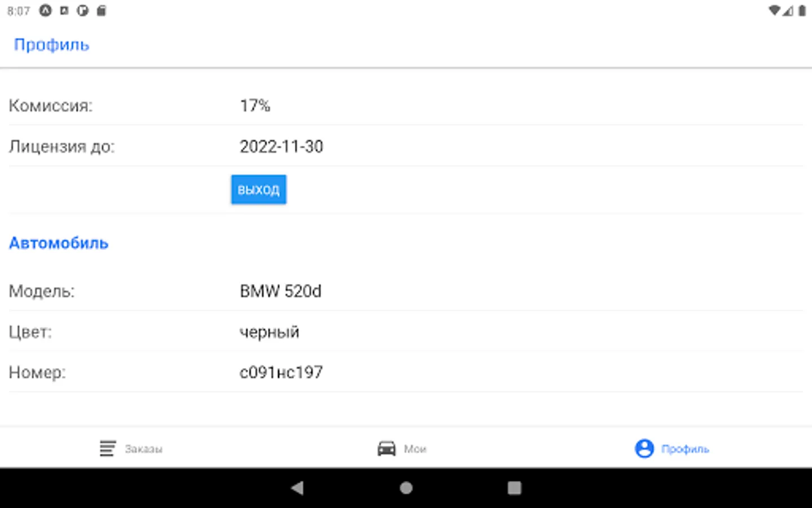Tap the battery status icon
Viewport: 812px width, 508px height.
pos(802,10)
